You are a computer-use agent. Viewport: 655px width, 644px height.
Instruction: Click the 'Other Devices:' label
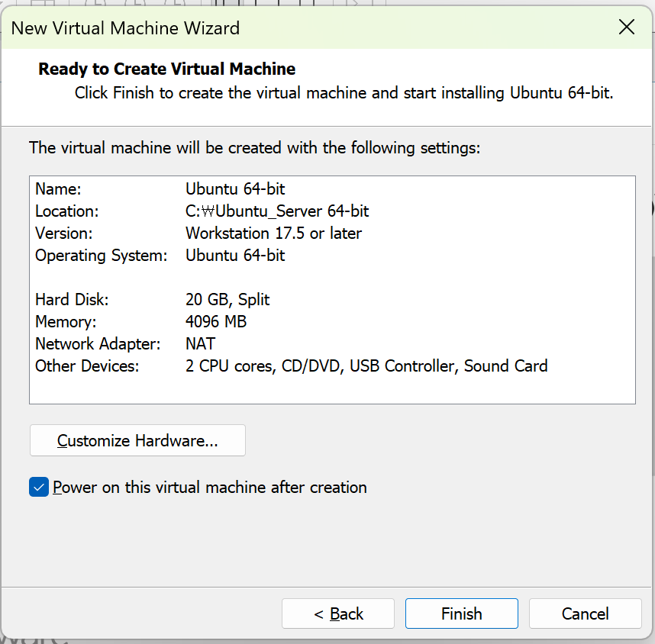[87, 365]
